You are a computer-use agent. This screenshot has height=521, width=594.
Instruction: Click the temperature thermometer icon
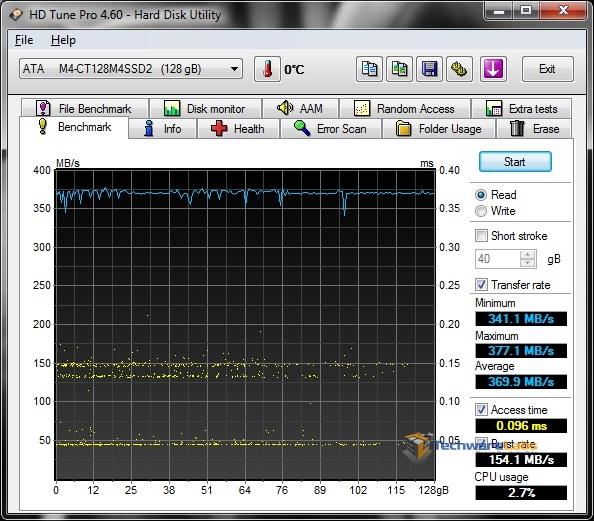(x=267, y=69)
